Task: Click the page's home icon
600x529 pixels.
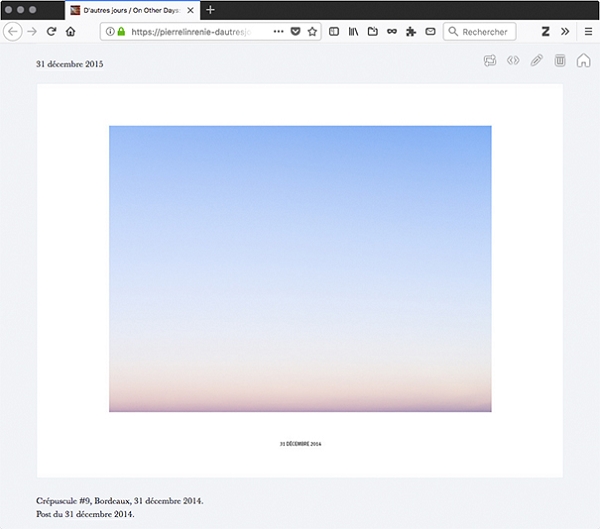Action: point(583,61)
